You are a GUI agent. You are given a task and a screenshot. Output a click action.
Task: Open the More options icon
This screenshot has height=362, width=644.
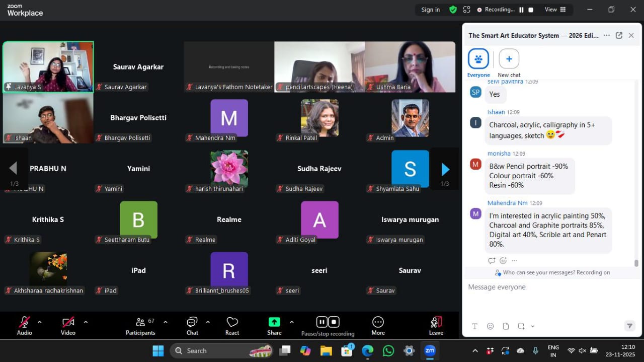point(378,322)
